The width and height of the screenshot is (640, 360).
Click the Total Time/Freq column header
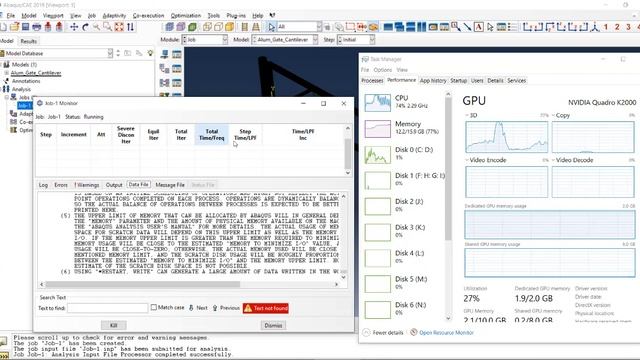tap(211, 135)
